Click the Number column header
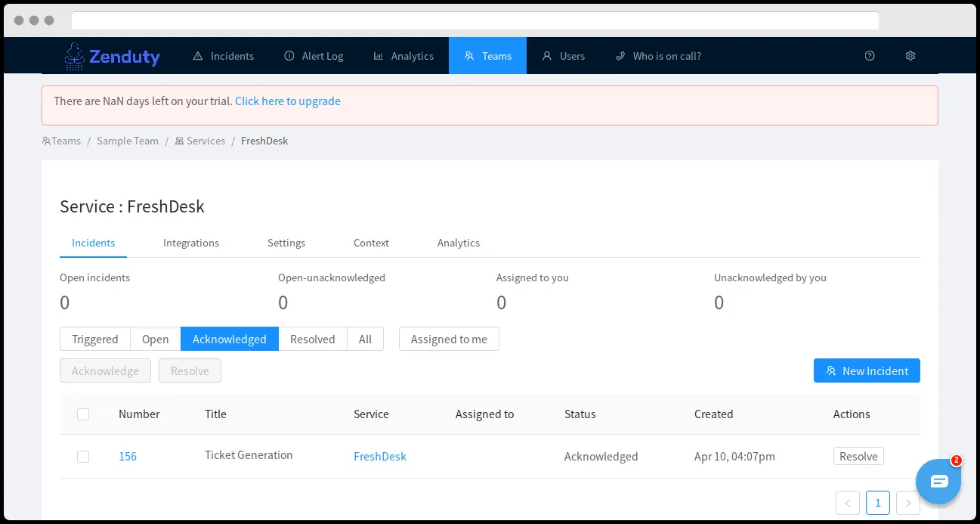The image size is (980, 524). 139,414
